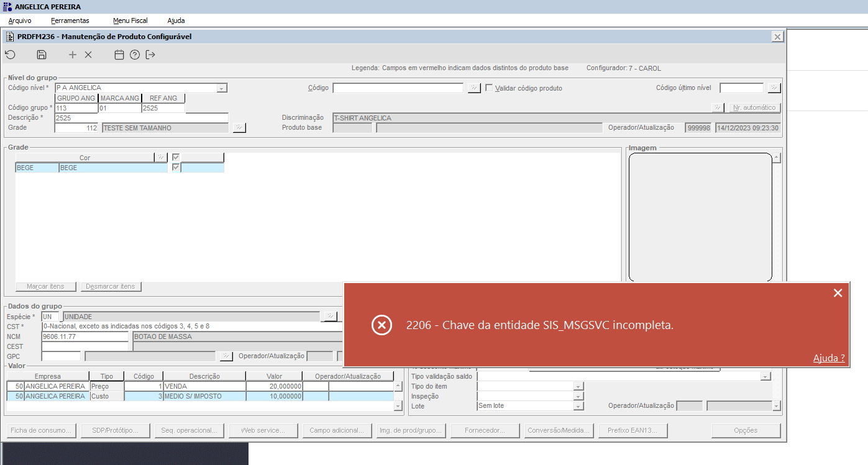Click the Marcar itens button

point(45,287)
